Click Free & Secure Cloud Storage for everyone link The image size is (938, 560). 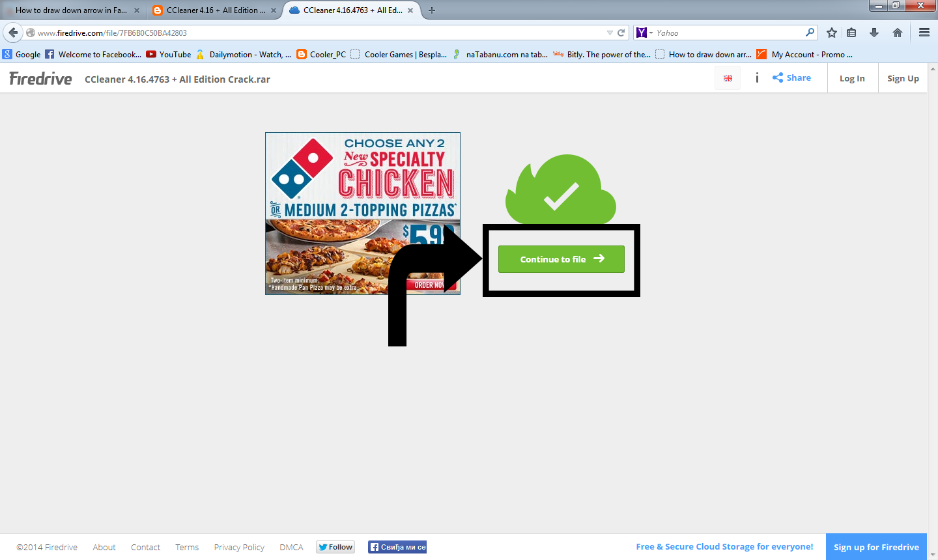click(724, 547)
